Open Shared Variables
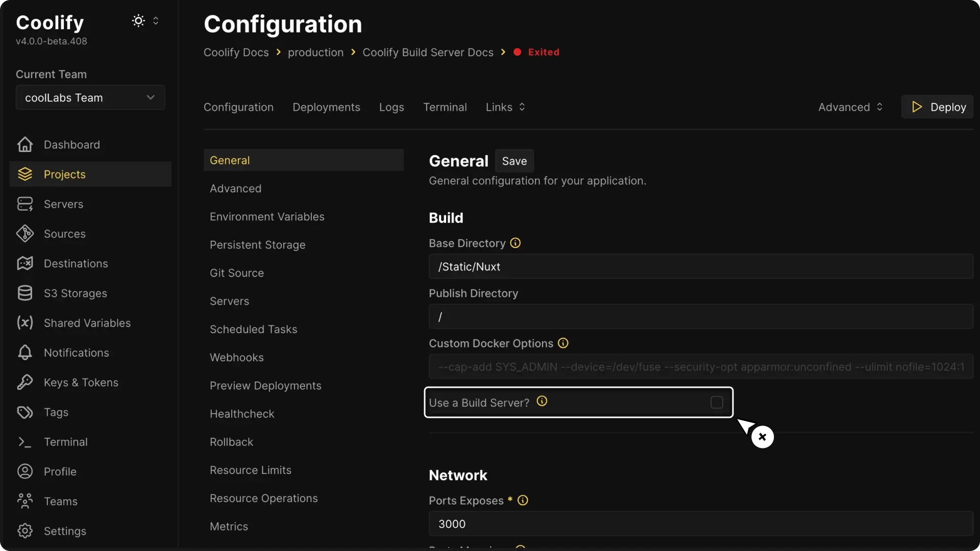Viewport: 980px width, 551px height. (x=86, y=322)
